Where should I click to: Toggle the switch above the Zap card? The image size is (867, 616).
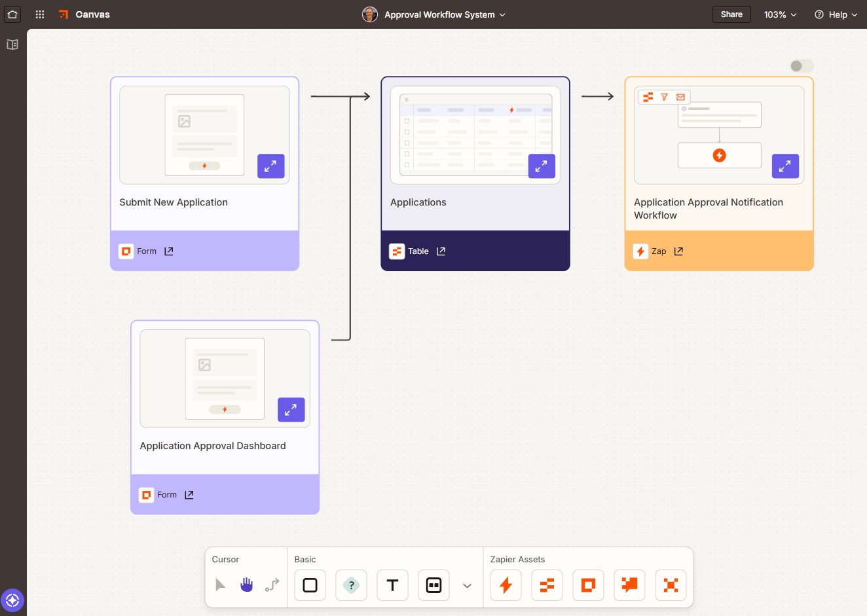tap(801, 65)
